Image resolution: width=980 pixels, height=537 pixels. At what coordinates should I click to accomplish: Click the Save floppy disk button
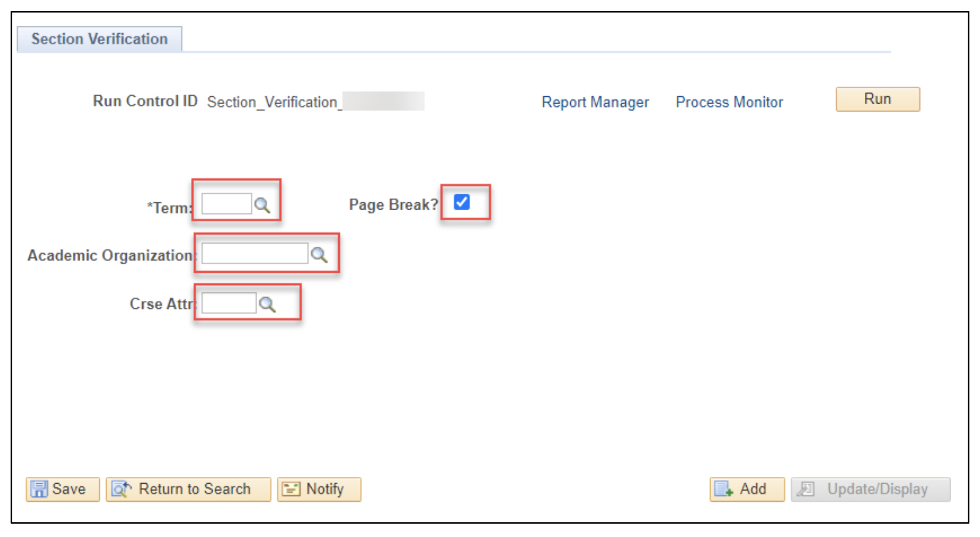point(62,489)
